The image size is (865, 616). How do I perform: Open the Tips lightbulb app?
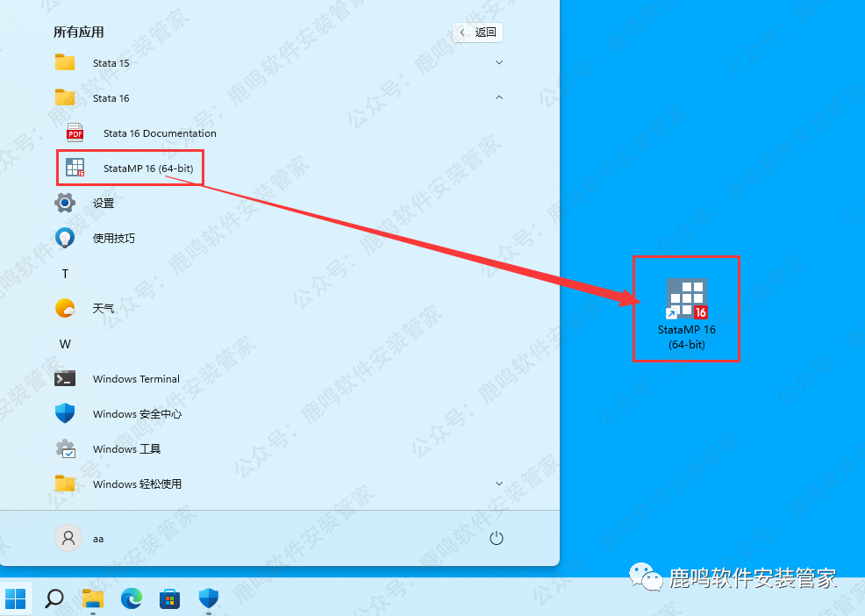coord(113,238)
